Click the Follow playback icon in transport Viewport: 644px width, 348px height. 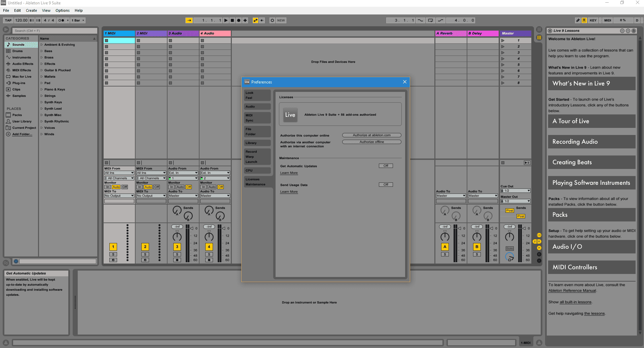(x=189, y=20)
